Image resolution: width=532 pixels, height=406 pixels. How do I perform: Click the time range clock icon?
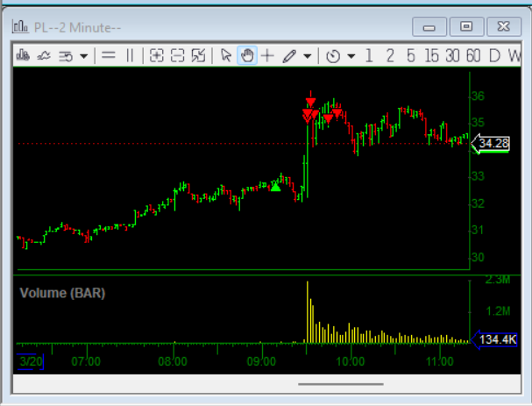(x=333, y=56)
